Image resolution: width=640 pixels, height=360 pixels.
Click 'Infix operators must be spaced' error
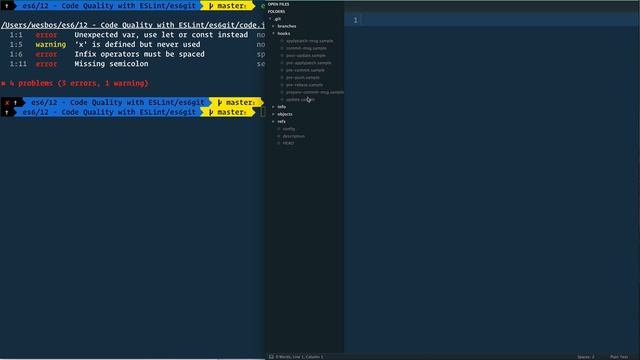pyautogui.click(x=139, y=54)
